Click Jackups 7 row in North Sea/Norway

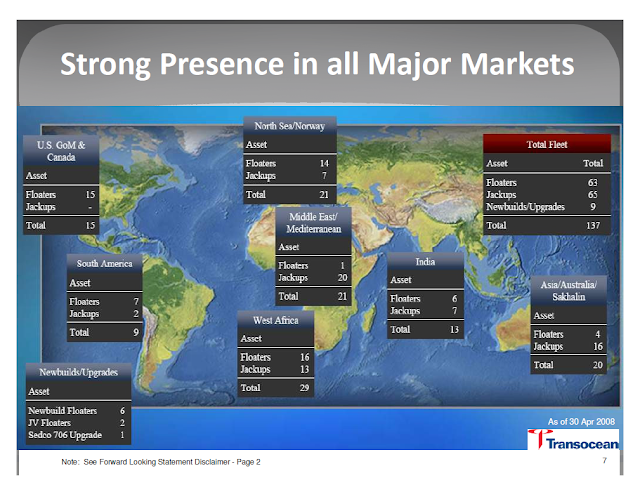click(x=290, y=176)
